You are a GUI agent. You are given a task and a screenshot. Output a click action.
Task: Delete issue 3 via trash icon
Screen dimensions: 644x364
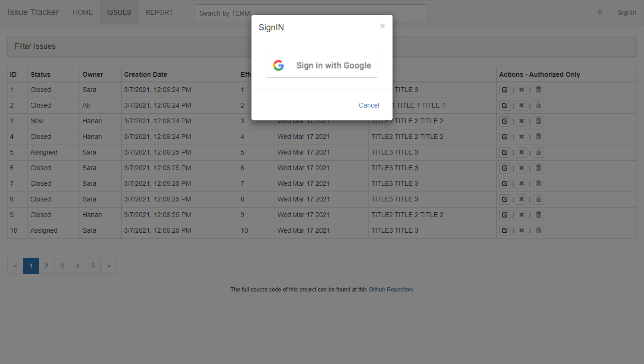[538, 121]
